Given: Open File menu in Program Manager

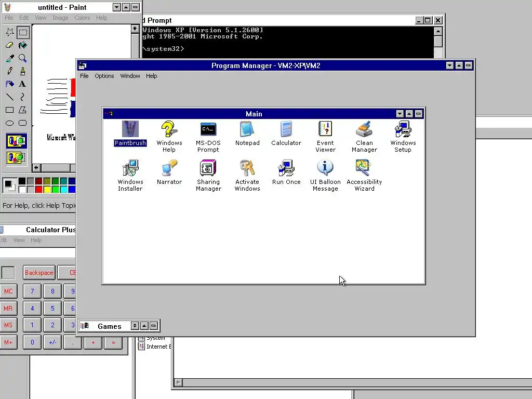Looking at the screenshot, I should click(84, 76).
